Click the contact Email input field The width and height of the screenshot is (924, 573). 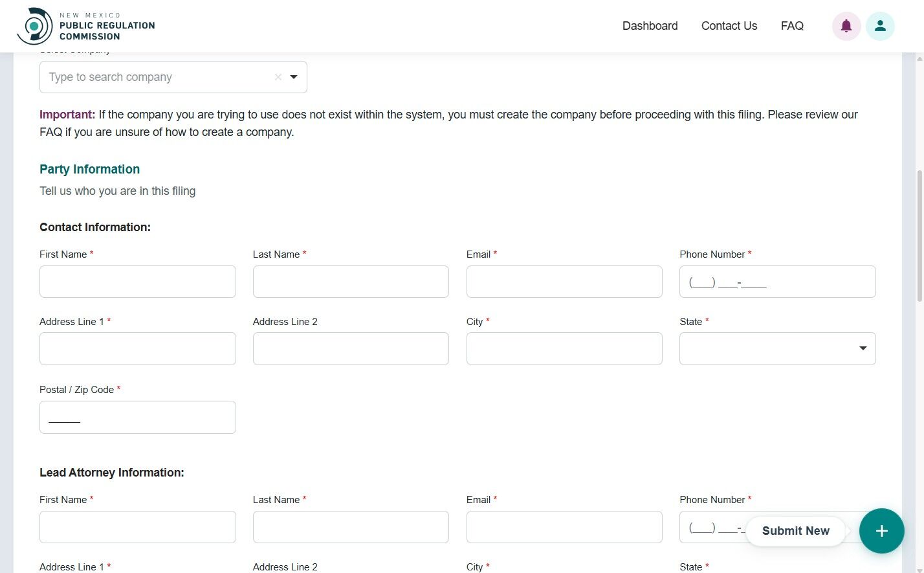pyautogui.click(x=564, y=281)
